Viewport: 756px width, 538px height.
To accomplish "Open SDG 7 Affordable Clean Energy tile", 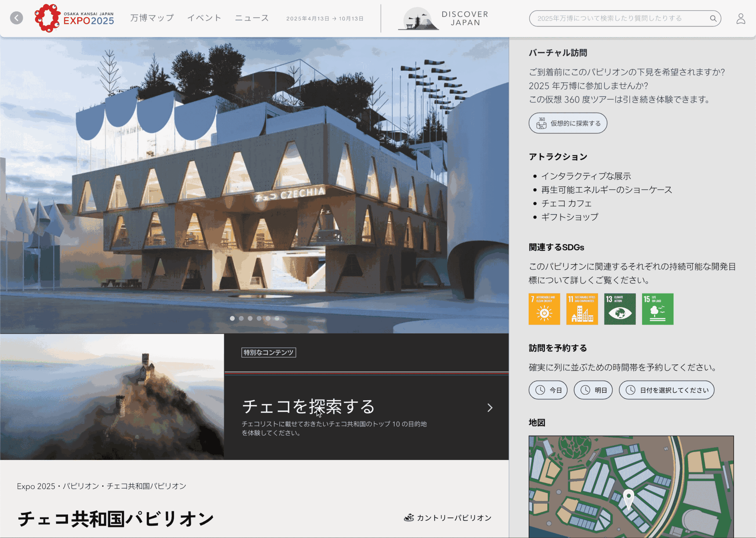I will click(x=544, y=309).
